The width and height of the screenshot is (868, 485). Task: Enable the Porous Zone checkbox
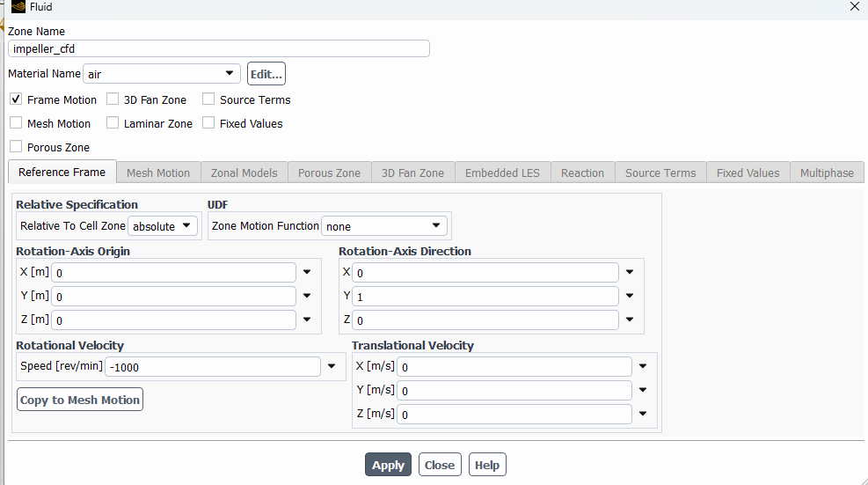(16, 147)
